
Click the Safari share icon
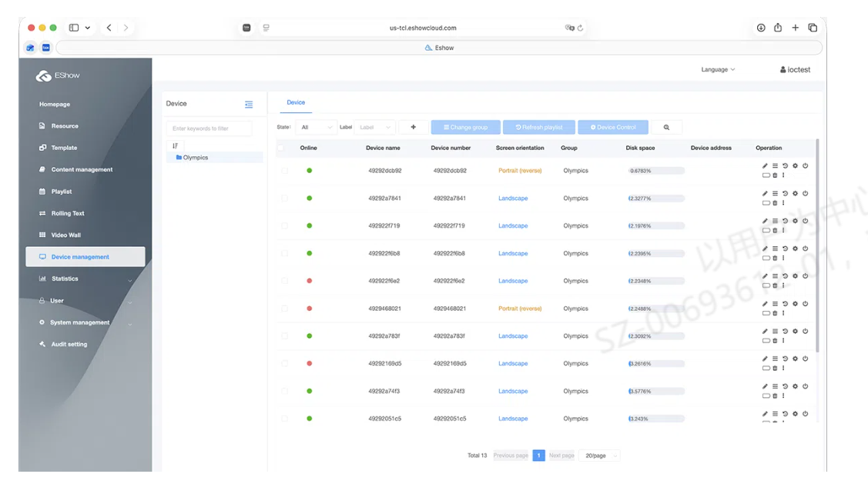click(x=778, y=28)
